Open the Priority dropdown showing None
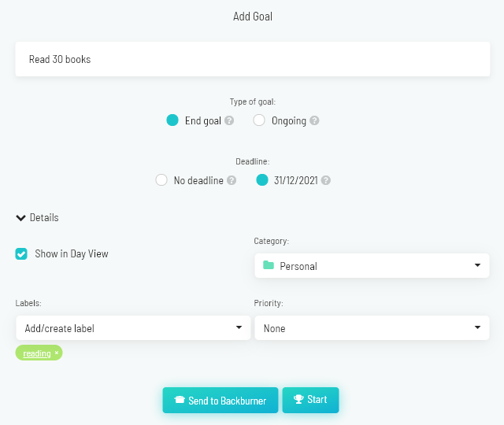The height and width of the screenshot is (425, 504). tap(372, 327)
